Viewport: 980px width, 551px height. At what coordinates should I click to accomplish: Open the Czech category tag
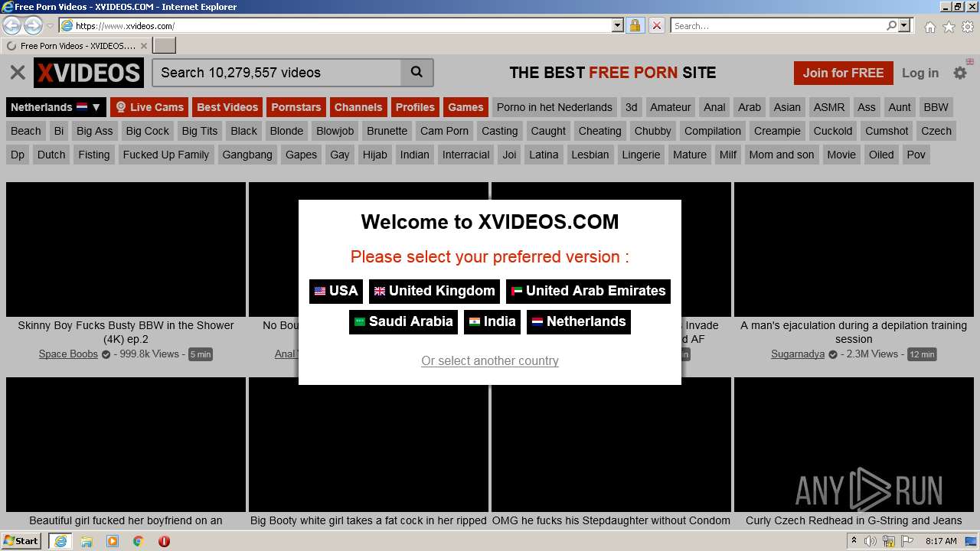coord(936,131)
